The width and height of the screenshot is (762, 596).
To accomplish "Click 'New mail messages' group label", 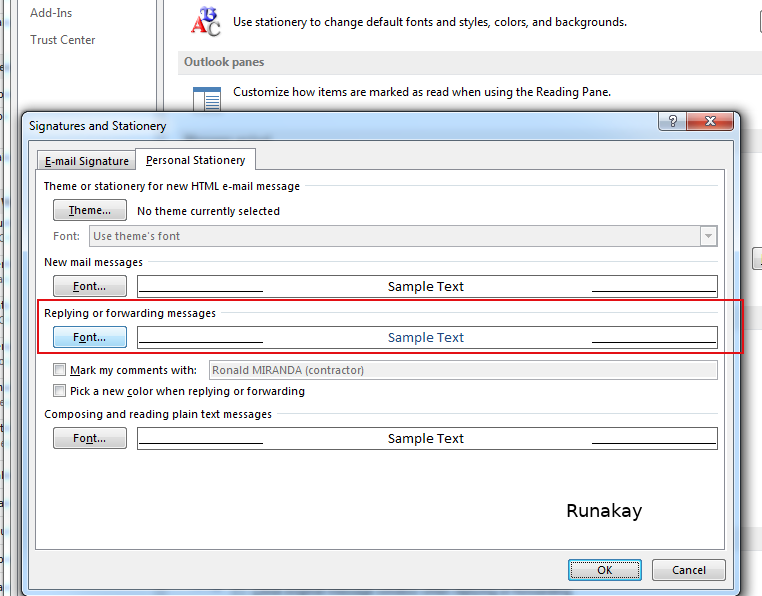I will (93, 263).
